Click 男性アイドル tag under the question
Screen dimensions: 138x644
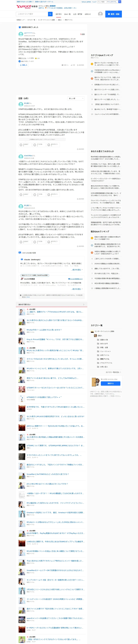pyautogui.click(x=22, y=58)
